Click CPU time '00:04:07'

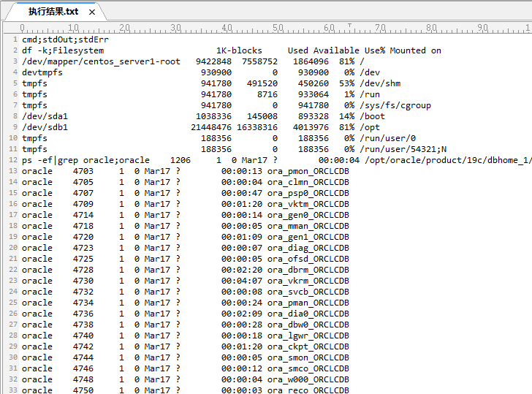[242, 281]
